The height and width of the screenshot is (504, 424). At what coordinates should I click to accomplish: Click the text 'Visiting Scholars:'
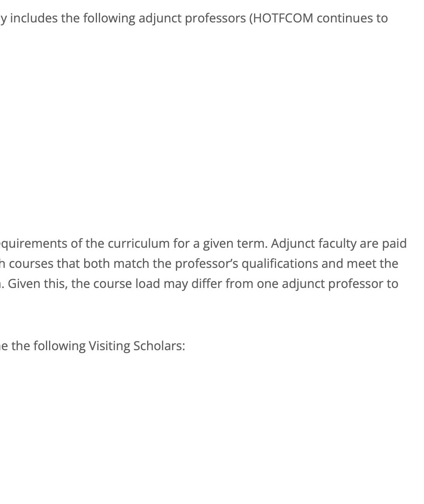coord(137,346)
